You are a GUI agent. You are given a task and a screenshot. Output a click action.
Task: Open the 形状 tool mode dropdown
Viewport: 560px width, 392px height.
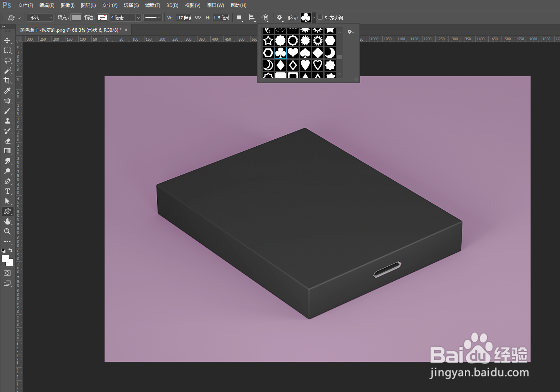40,18
